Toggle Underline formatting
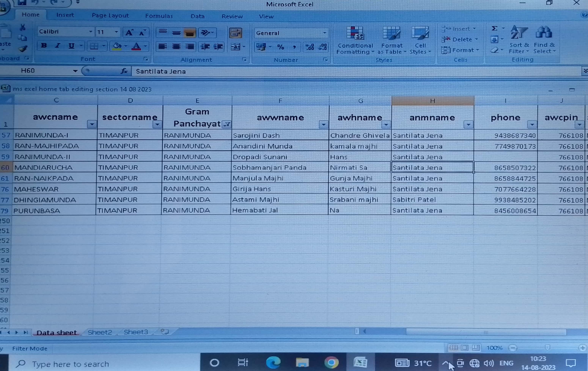588x371 pixels. [71, 46]
